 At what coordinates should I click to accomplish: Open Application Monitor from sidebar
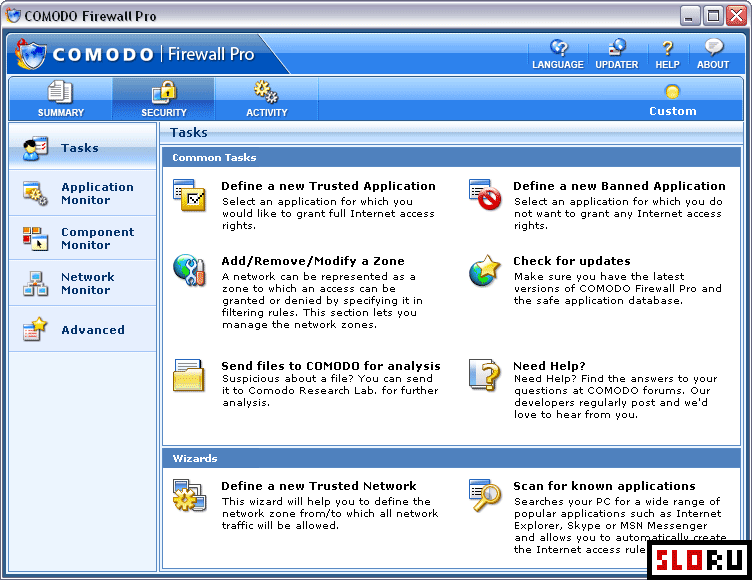pyautogui.click(x=82, y=193)
